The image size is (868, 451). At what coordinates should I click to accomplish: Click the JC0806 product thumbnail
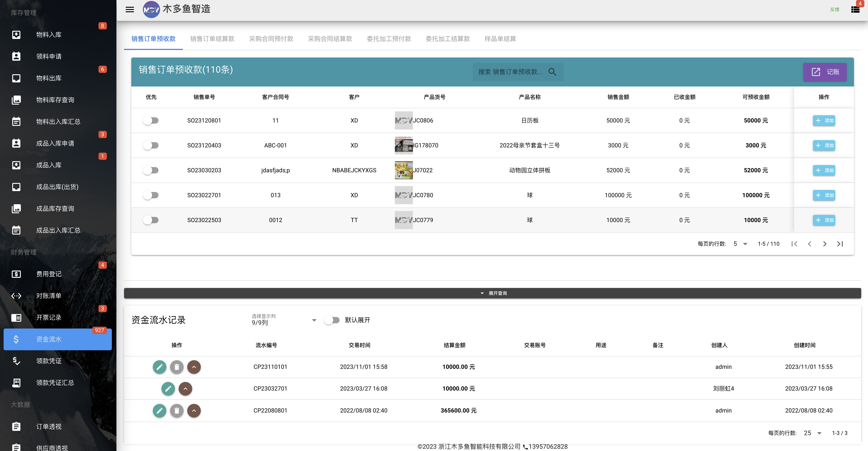[404, 120]
